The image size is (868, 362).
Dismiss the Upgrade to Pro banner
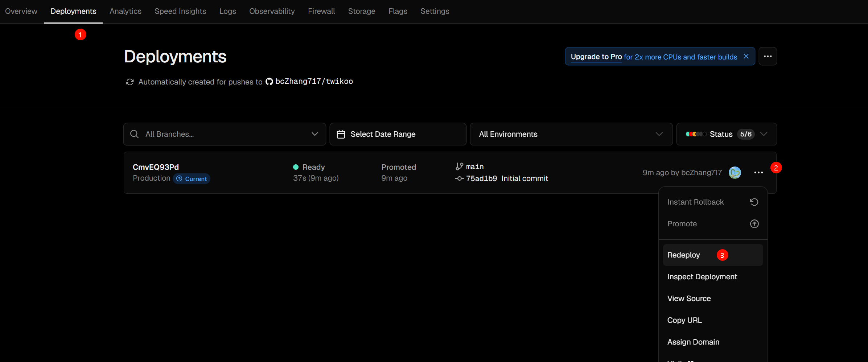746,56
